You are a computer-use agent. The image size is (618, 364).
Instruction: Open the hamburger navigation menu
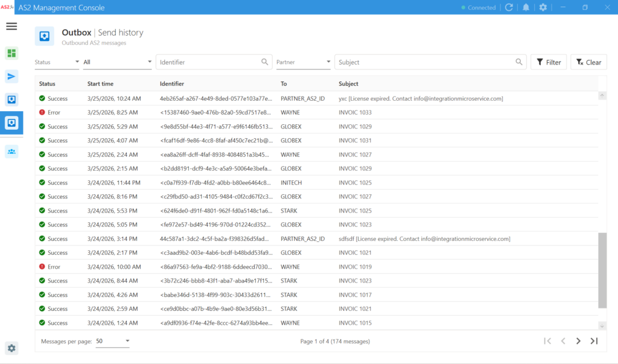(11, 27)
